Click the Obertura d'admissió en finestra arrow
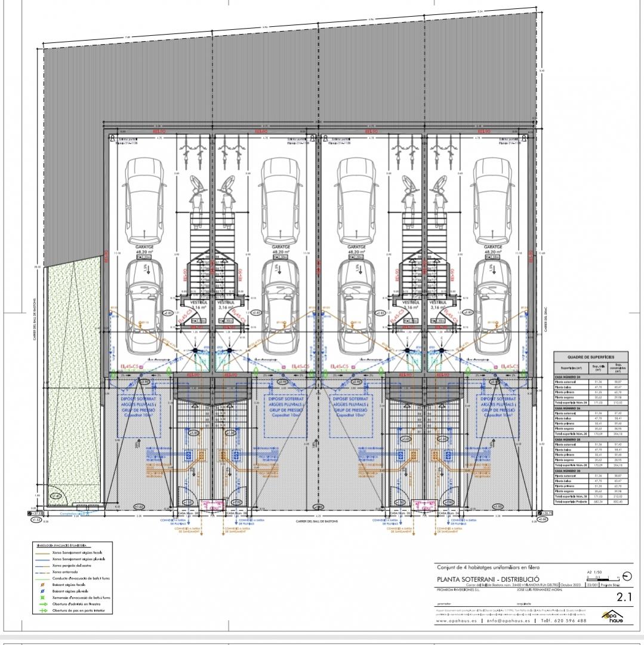This screenshot has width=644, height=645. click(44, 604)
